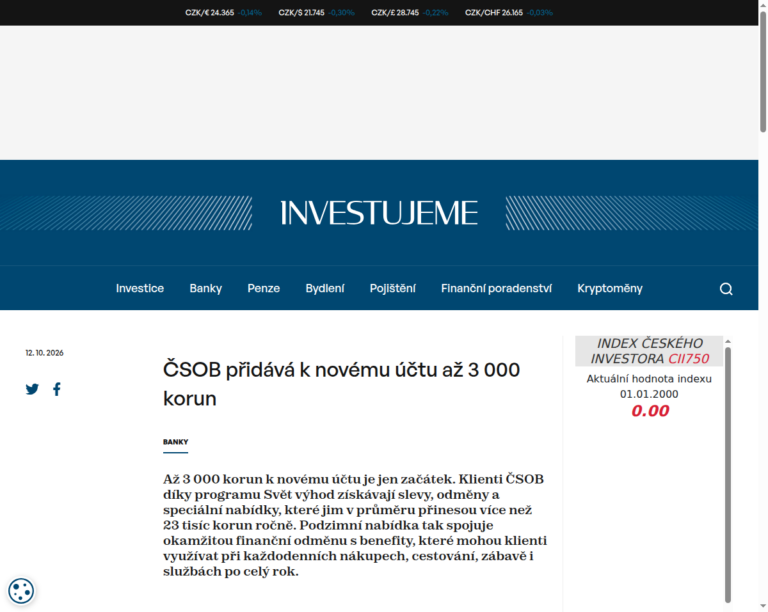Screen dimensions: 768x612
Task: Click the page scrollbar down arrow
Action: click(x=763, y=606)
